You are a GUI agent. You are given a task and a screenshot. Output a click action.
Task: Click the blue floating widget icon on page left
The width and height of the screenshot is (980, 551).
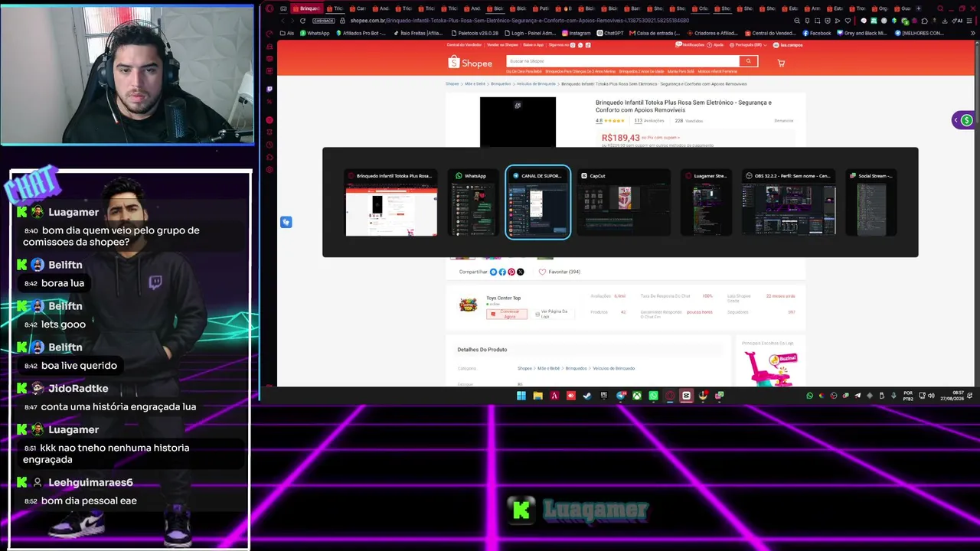286,222
